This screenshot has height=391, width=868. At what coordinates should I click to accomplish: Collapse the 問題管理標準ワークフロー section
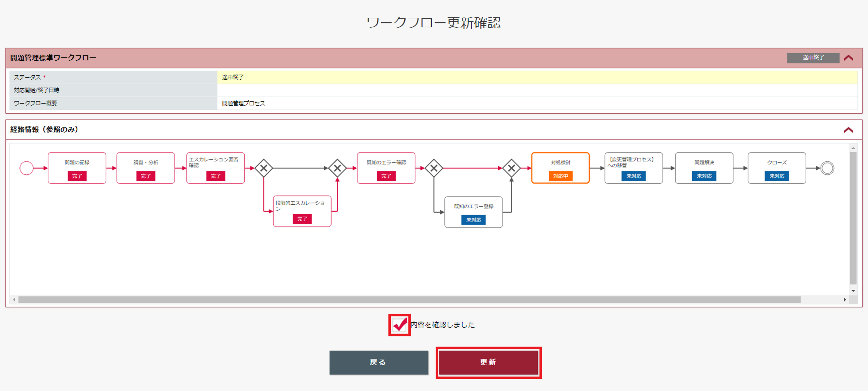[848, 58]
